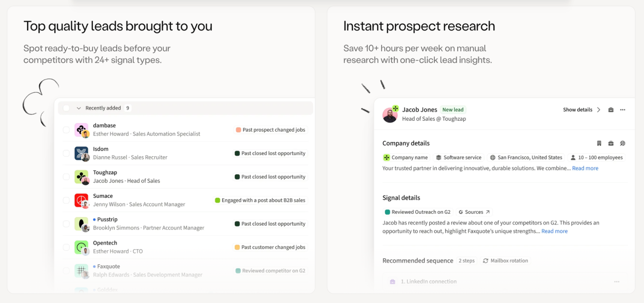Image resolution: width=644 pixels, height=303 pixels.
Task: Check the select-all box beside Recently added
Action: tap(66, 108)
